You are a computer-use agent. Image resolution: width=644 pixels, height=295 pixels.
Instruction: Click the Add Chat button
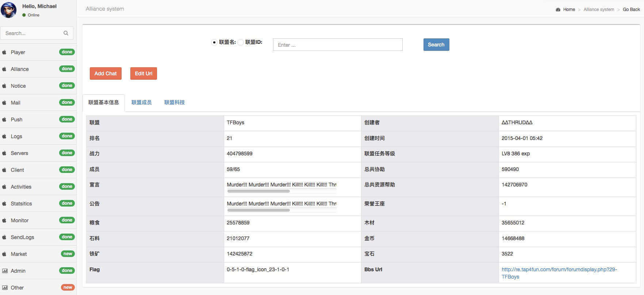pos(106,73)
